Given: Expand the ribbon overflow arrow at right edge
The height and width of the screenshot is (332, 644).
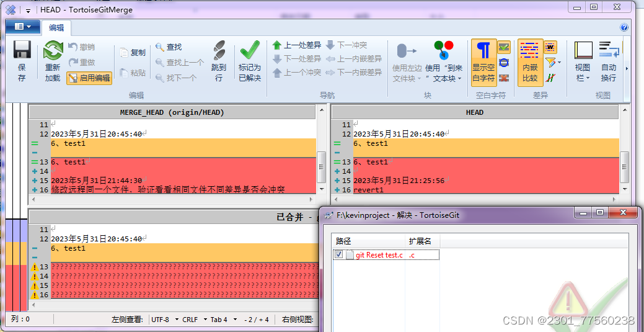Looking at the screenshot, I should coord(627,68).
